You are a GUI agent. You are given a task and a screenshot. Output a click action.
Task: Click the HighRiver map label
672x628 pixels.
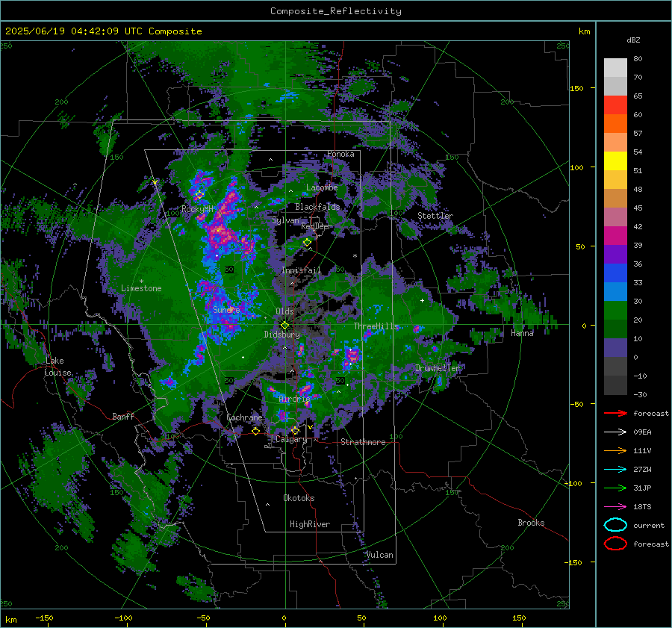(310, 524)
